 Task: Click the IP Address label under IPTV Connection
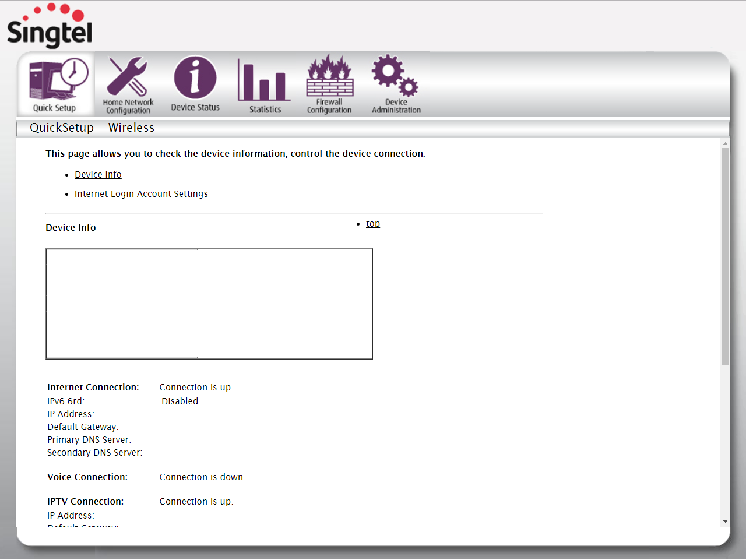71,516
